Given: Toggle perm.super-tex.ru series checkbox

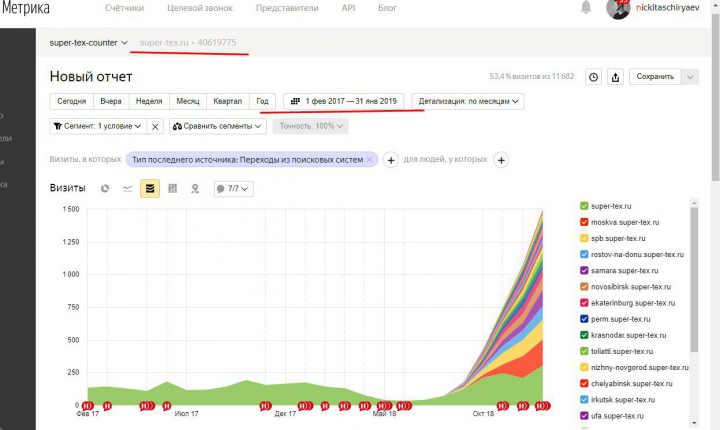Looking at the screenshot, I should 584,319.
